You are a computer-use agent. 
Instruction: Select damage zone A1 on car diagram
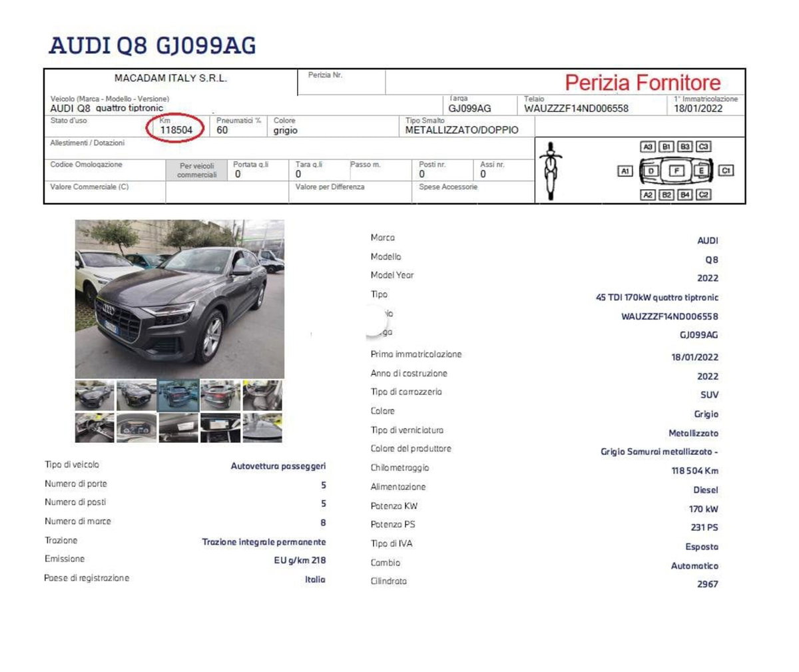pyautogui.click(x=625, y=171)
